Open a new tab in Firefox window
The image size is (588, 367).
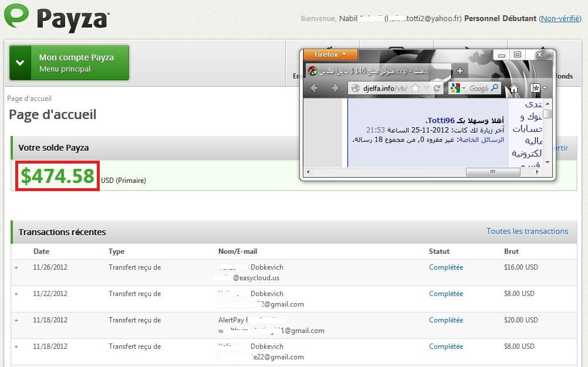[460, 71]
